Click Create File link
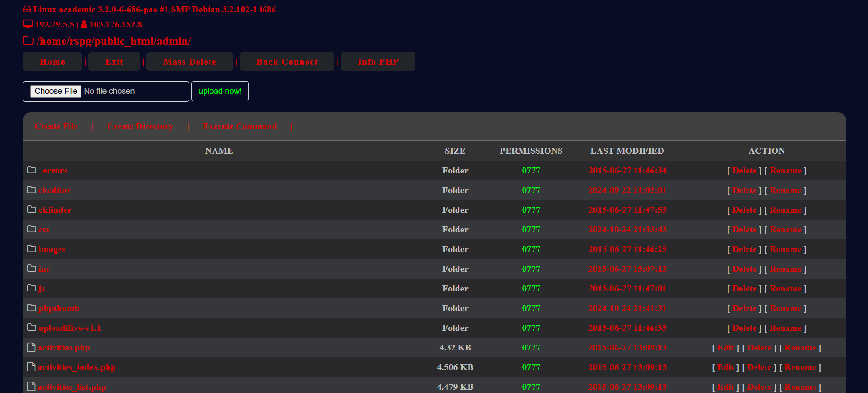 [x=57, y=126]
